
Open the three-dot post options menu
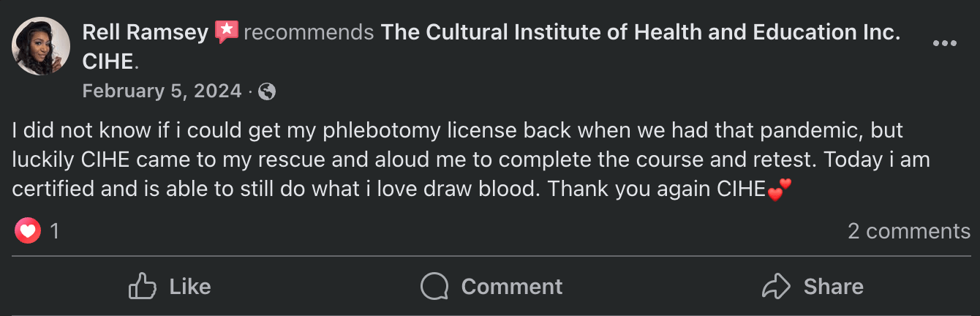944,44
